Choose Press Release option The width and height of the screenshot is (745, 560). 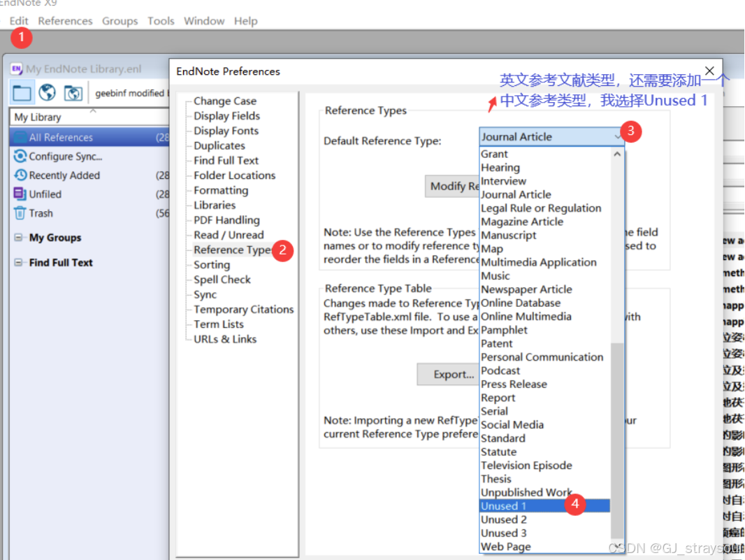[x=545, y=384]
